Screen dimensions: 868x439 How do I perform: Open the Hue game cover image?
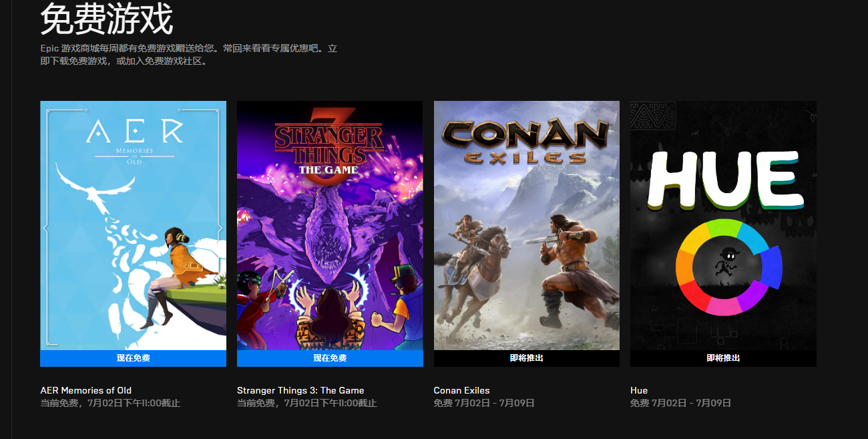[723, 225]
